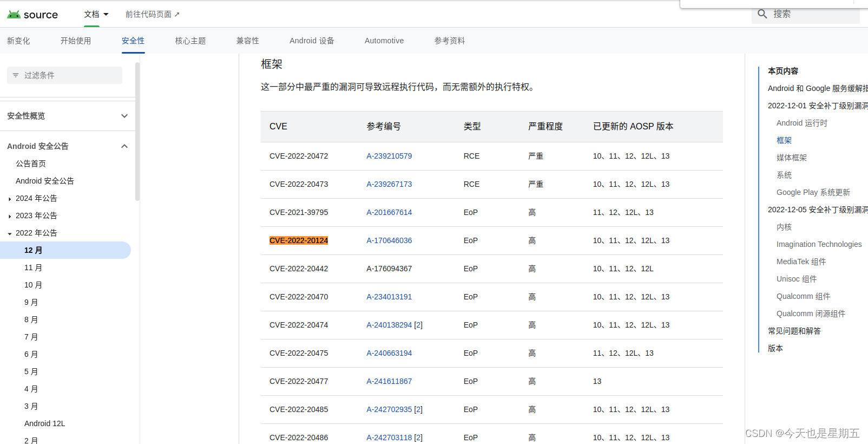Go to the Android 设备 tab
868x444 pixels.
312,41
